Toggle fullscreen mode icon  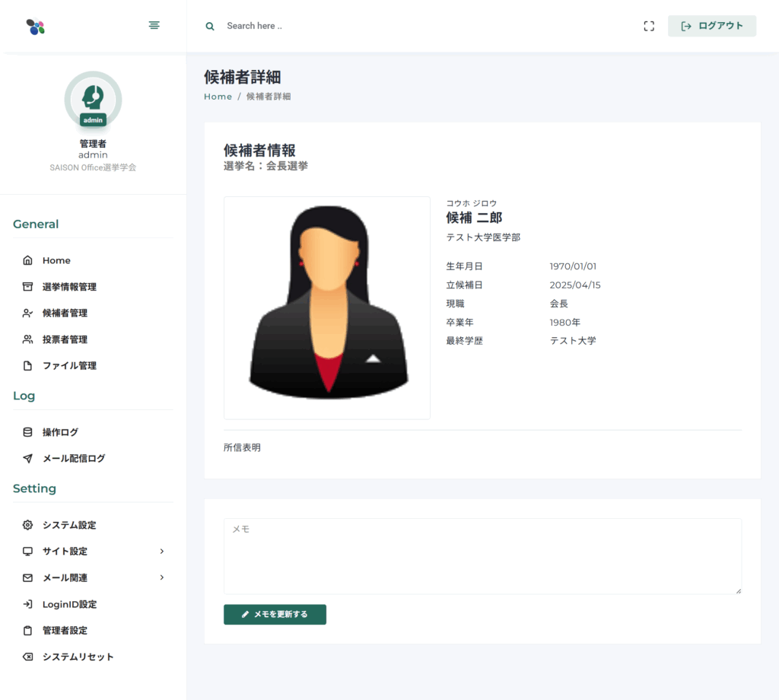coord(649,26)
